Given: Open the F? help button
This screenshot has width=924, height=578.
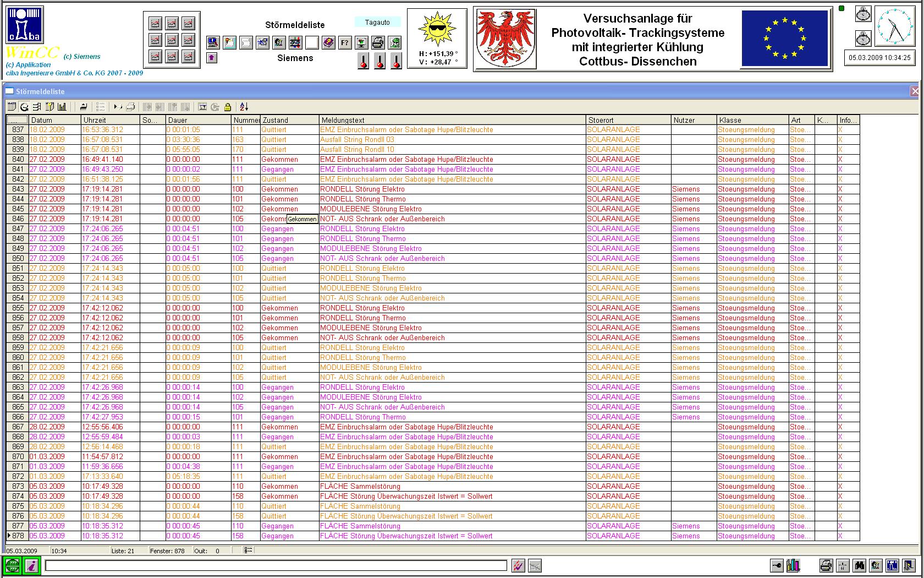Looking at the screenshot, I should pyautogui.click(x=345, y=42).
